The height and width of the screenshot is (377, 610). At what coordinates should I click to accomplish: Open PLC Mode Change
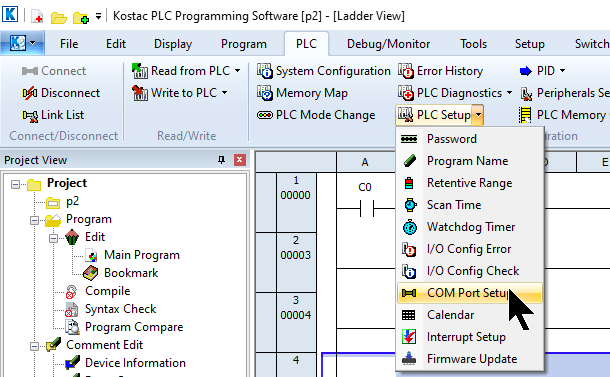pos(316,115)
